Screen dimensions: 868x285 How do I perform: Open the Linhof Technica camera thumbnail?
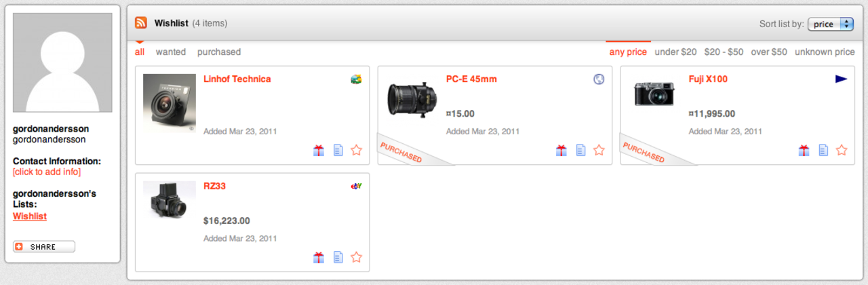tap(170, 103)
